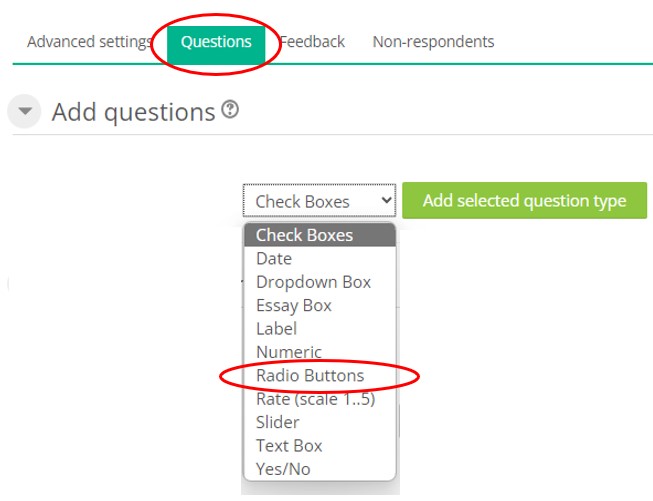Click the Add questions heading

pyautogui.click(x=133, y=112)
